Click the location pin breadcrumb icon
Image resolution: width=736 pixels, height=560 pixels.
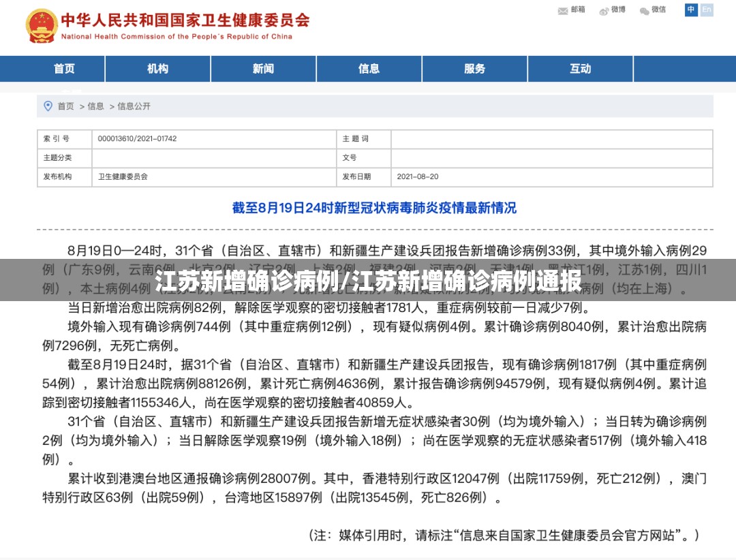(48, 106)
